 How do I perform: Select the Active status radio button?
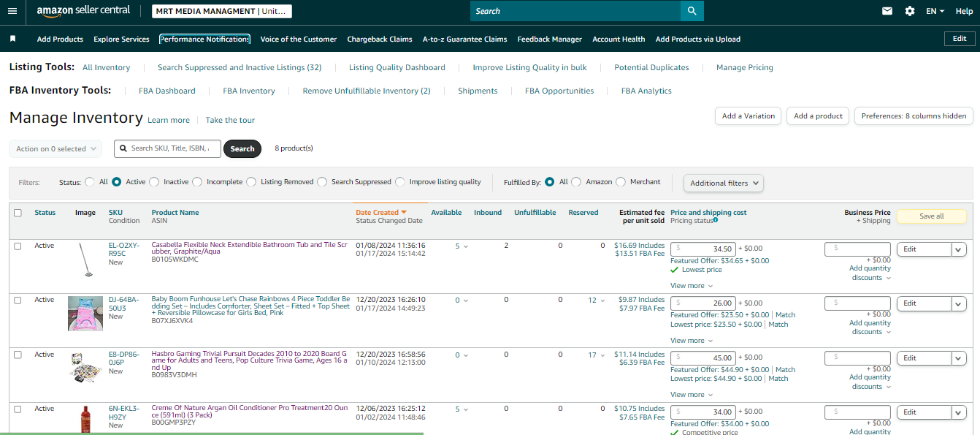pyautogui.click(x=116, y=182)
